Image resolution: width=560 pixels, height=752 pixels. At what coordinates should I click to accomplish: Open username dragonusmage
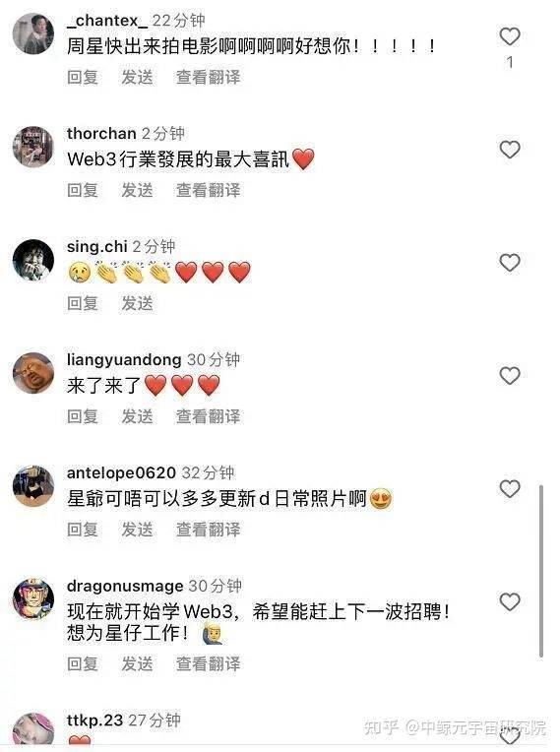pos(125,586)
